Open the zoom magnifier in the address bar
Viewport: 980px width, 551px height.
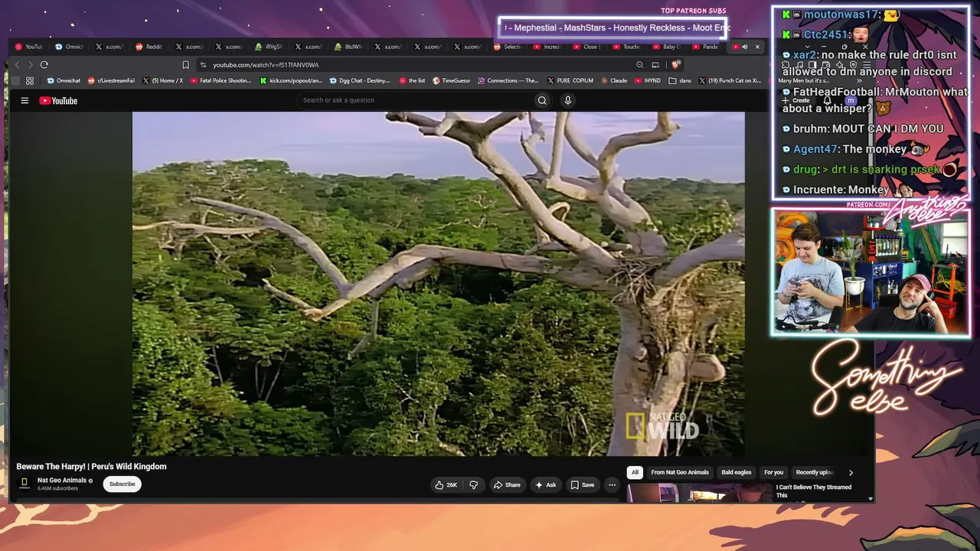(640, 65)
